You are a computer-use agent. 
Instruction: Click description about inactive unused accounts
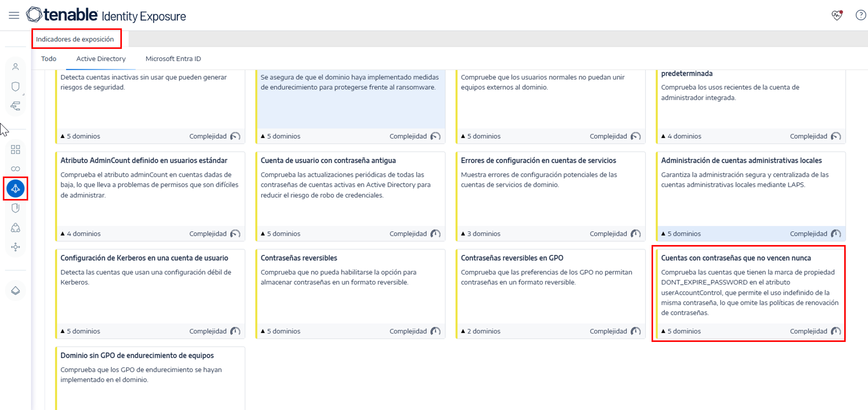pyautogui.click(x=144, y=82)
